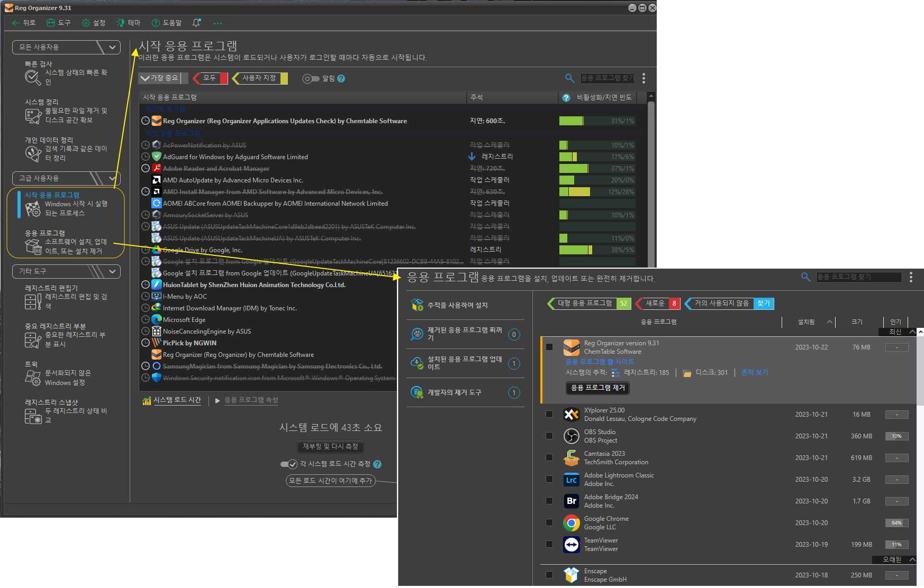Open the 중요 레지스트리 부분 icon
The height and width of the screenshot is (588, 924).
pyautogui.click(x=33, y=340)
